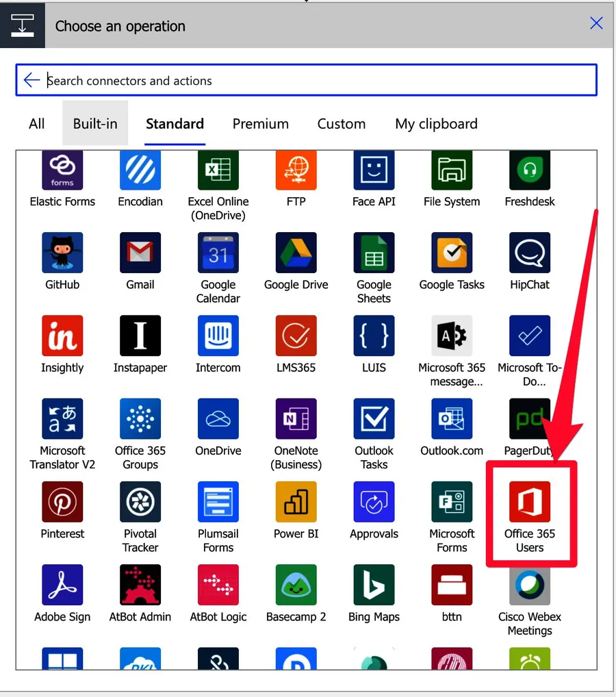This screenshot has height=697, width=616.
Task: Close the Choose an operation panel
Action: (x=596, y=23)
